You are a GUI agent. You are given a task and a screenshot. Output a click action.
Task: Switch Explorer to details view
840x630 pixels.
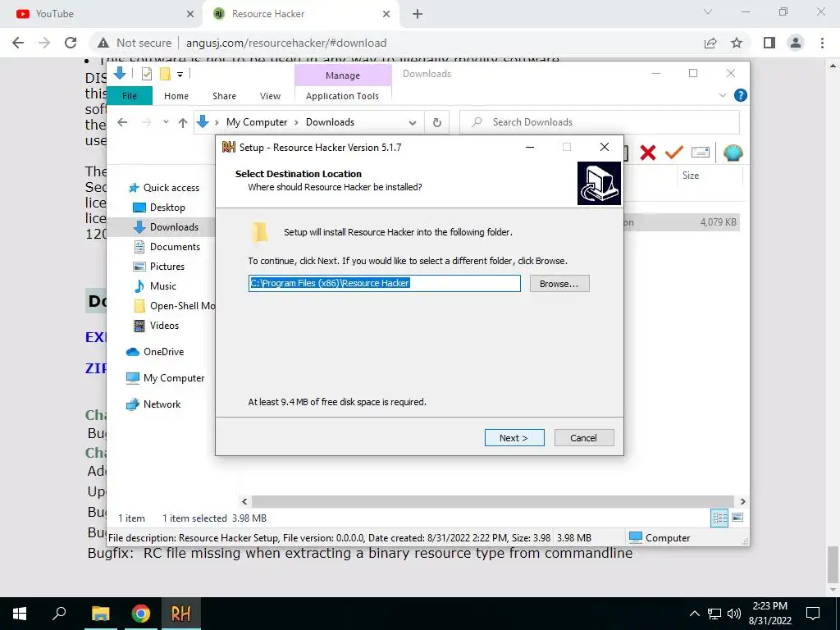[x=719, y=518]
